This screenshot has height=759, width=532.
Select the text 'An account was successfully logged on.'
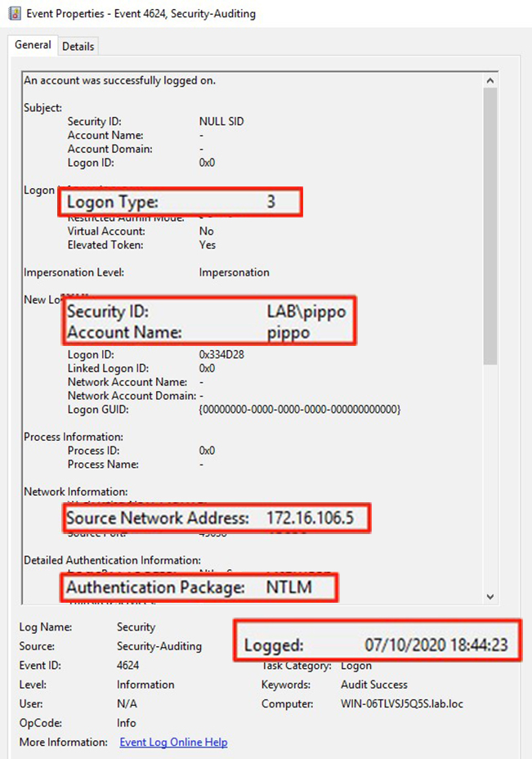coord(120,80)
